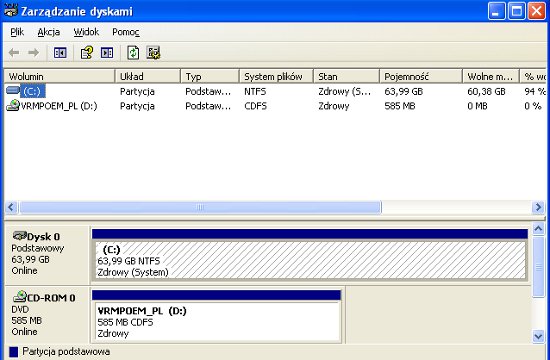This screenshot has width=550, height=360.
Task: Click the disk pane scroll down arrow
Action: tap(538, 336)
